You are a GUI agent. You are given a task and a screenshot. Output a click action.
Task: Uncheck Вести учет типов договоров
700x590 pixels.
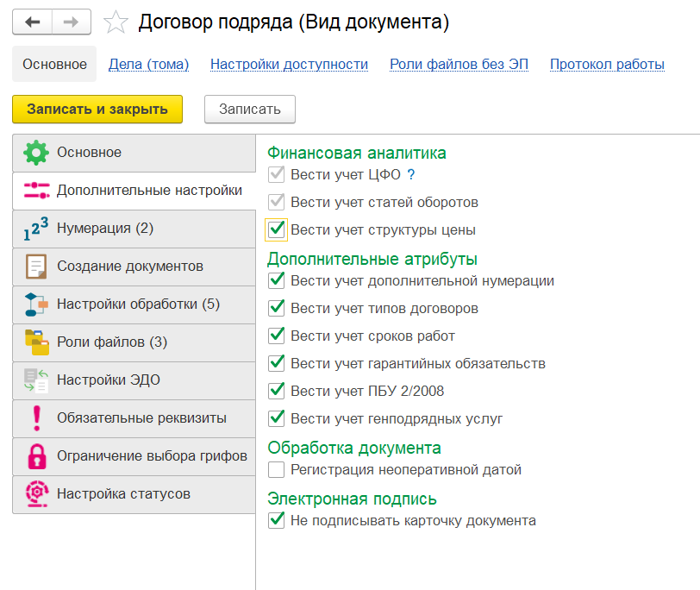pos(277,309)
